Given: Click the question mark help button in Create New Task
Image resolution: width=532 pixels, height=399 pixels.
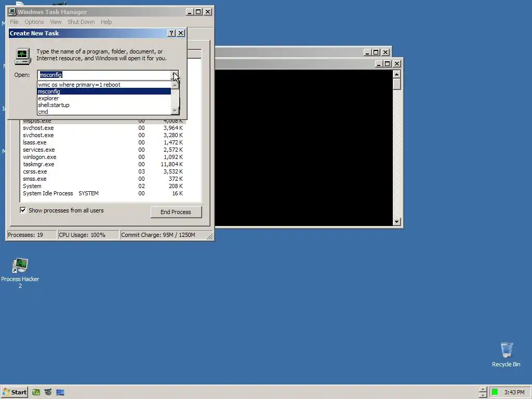Looking at the screenshot, I should pyautogui.click(x=171, y=33).
